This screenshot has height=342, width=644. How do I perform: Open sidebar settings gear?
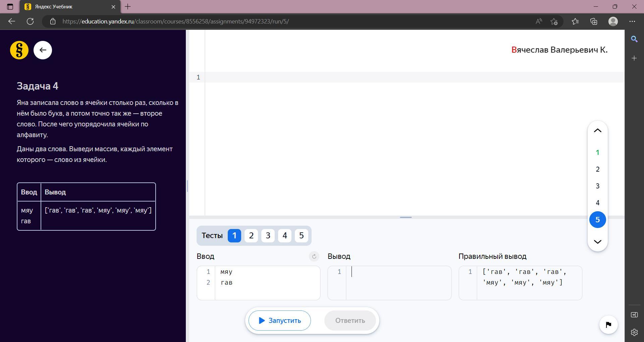click(x=634, y=332)
